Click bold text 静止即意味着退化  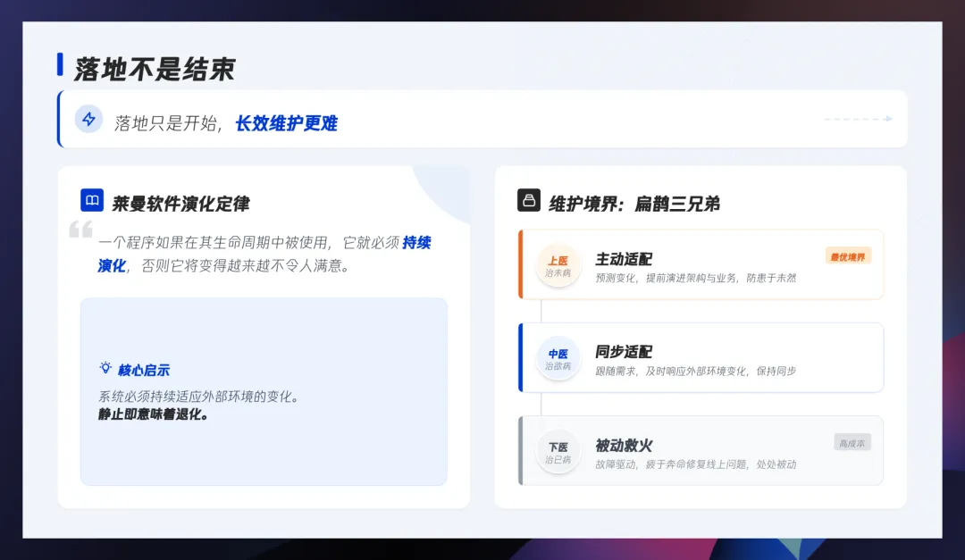pyautogui.click(x=149, y=414)
